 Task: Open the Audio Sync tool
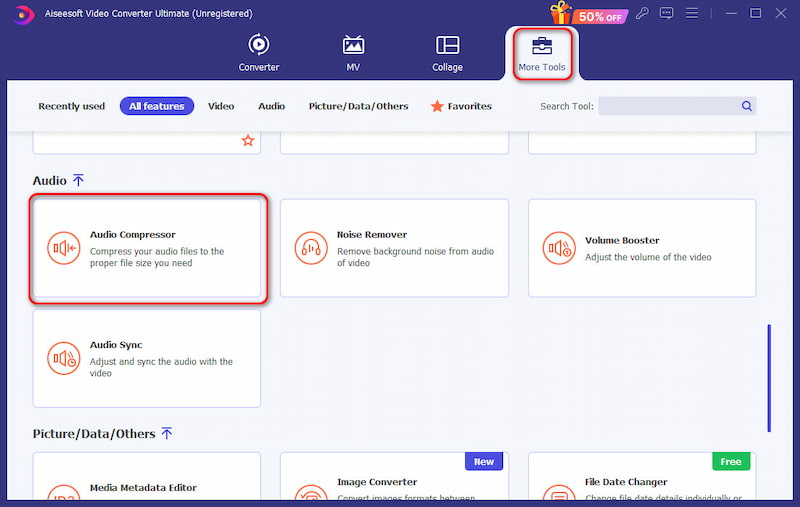[x=147, y=359]
